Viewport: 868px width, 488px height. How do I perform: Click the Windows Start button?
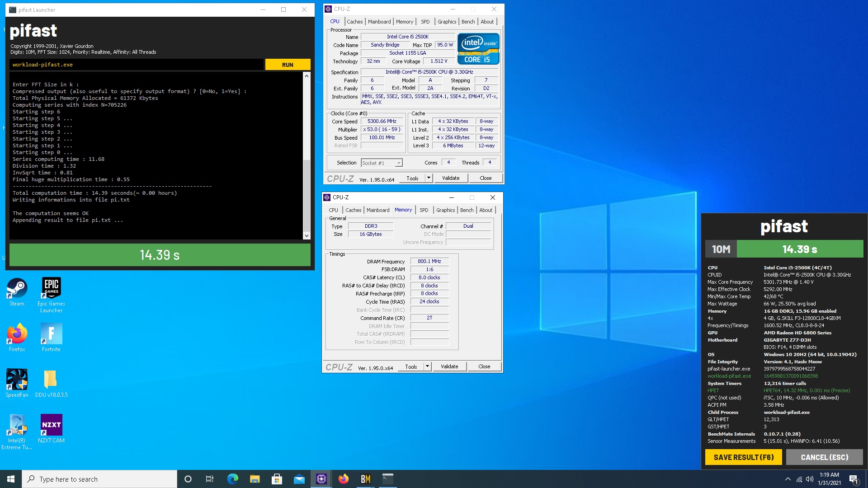click(11, 479)
